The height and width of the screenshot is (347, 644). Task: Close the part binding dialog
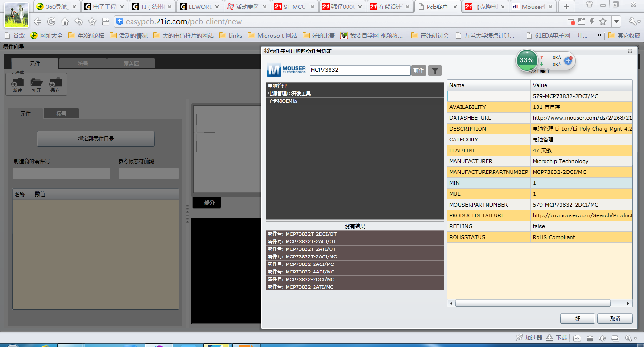pyautogui.click(x=630, y=50)
